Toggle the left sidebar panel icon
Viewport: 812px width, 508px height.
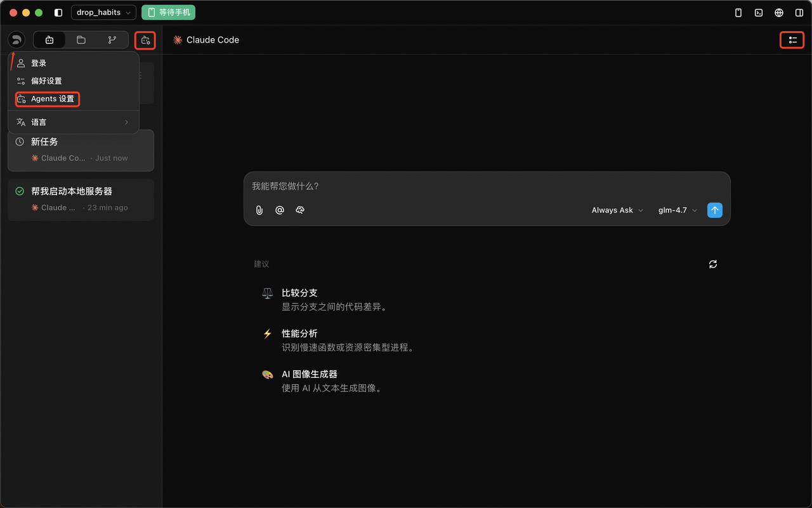(x=58, y=13)
